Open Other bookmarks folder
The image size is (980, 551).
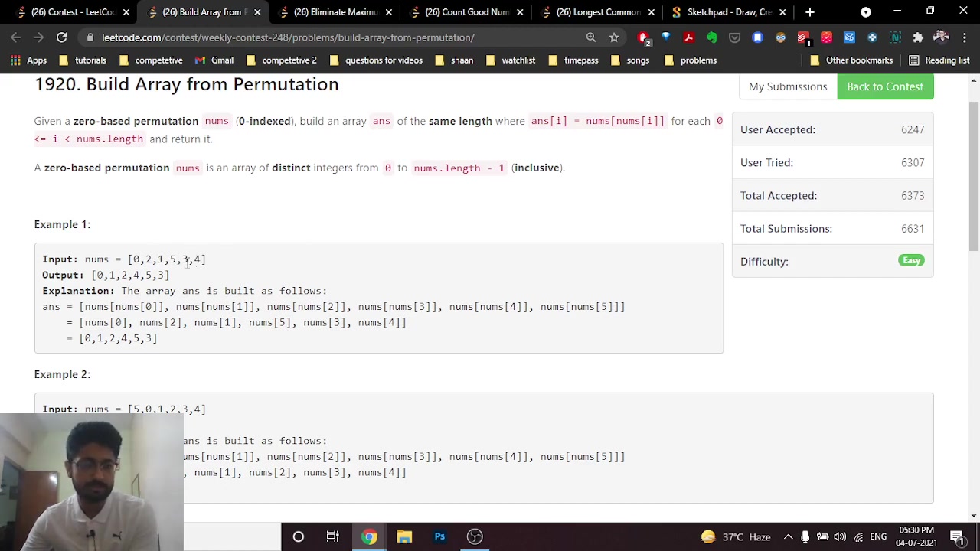851,60
